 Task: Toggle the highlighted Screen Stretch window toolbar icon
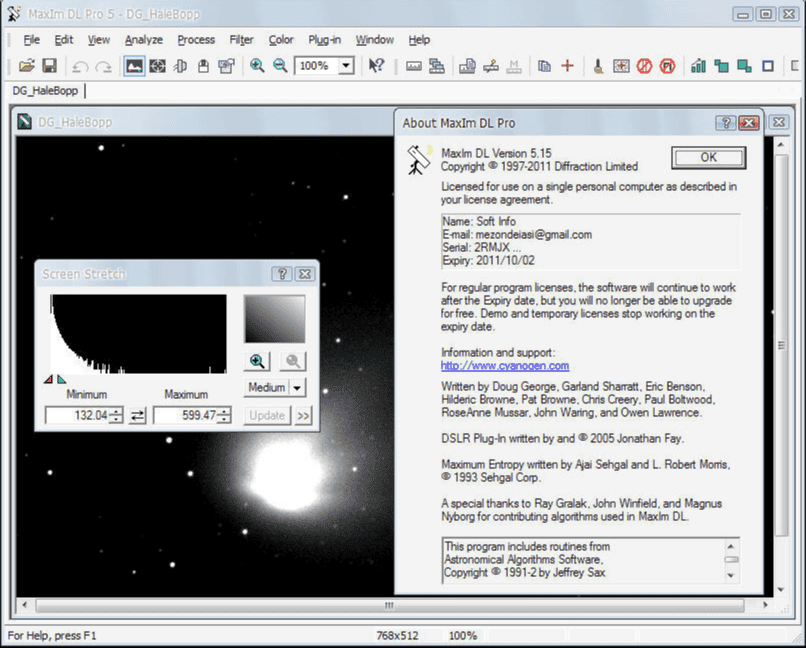point(134,66)
